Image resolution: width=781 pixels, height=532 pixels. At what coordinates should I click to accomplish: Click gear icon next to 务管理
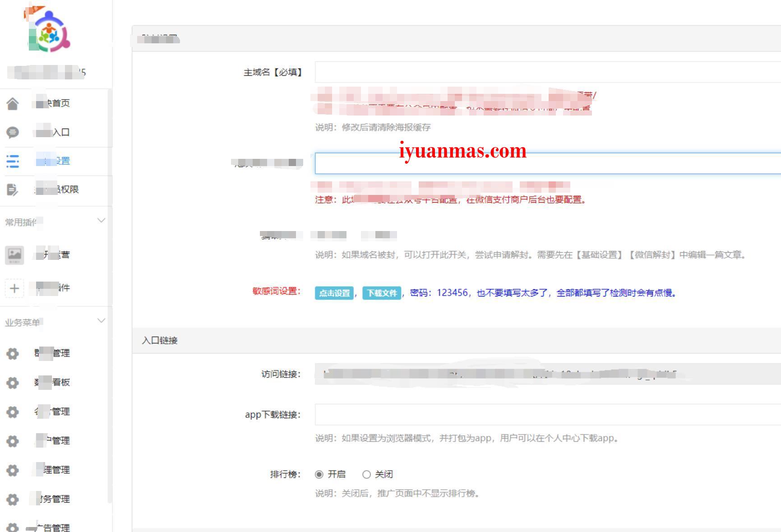(x=13, y=499)
